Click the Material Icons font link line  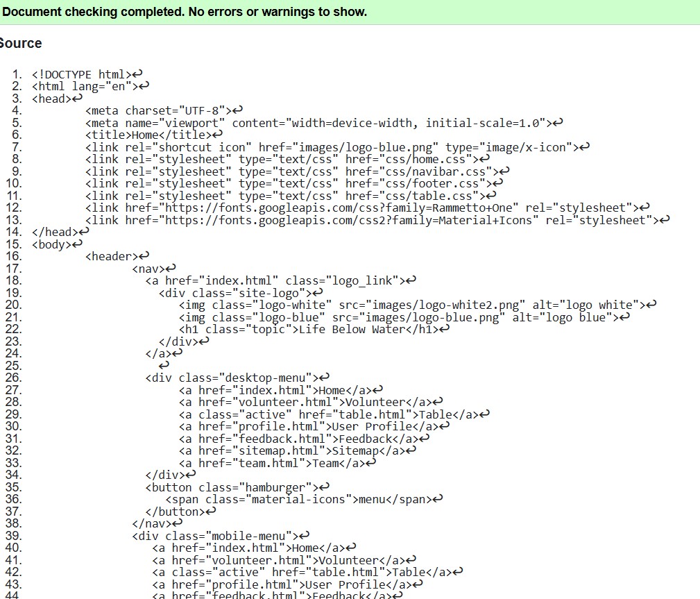pyautogui.click(x=371, y=220)
